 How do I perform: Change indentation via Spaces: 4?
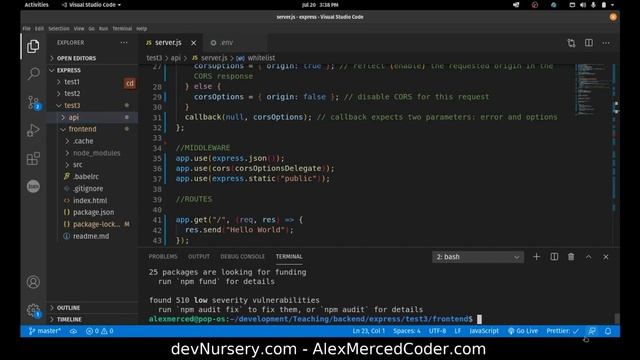pyautogui.click(x=407, y=331)
